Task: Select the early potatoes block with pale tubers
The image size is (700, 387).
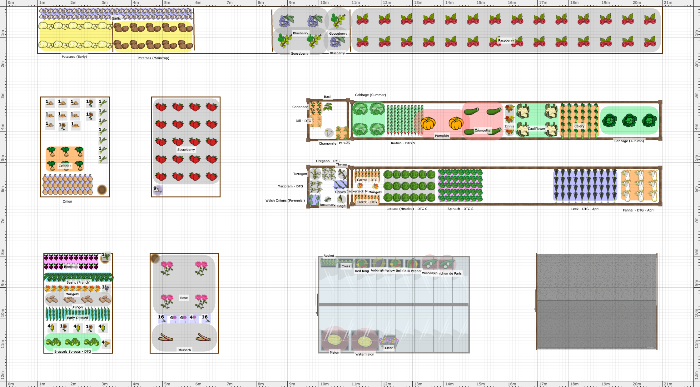Action: 75,36
